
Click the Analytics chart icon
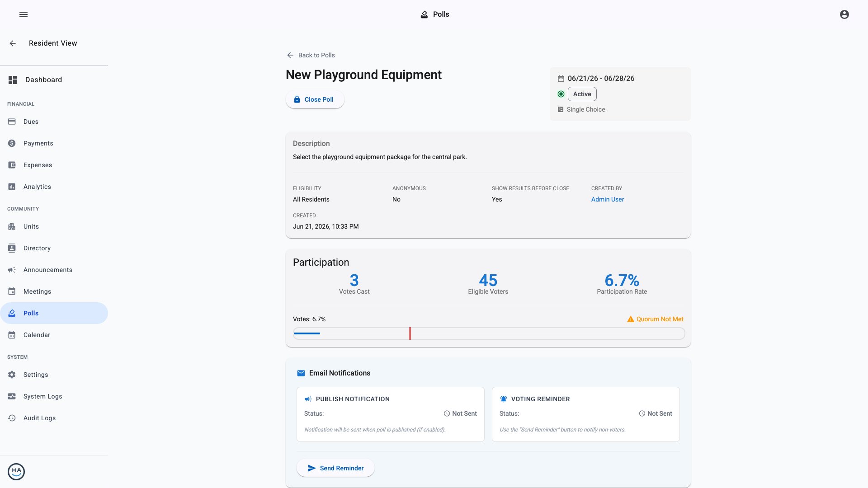12,187
